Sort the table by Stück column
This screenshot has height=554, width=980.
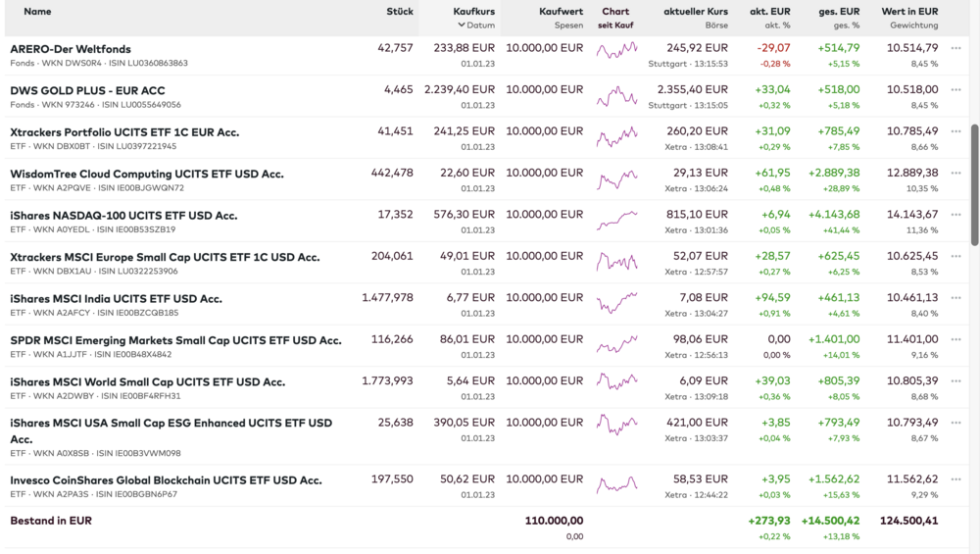399,11
